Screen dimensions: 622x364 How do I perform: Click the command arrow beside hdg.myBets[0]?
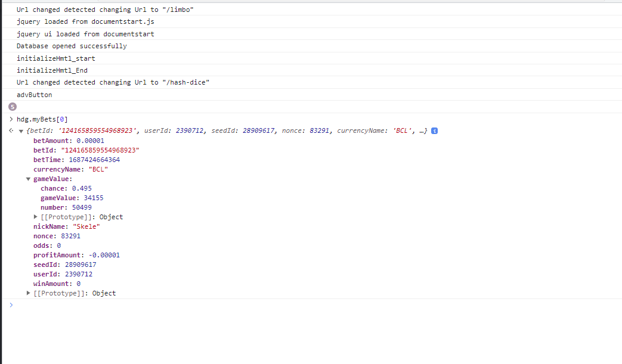pos(11,119)
